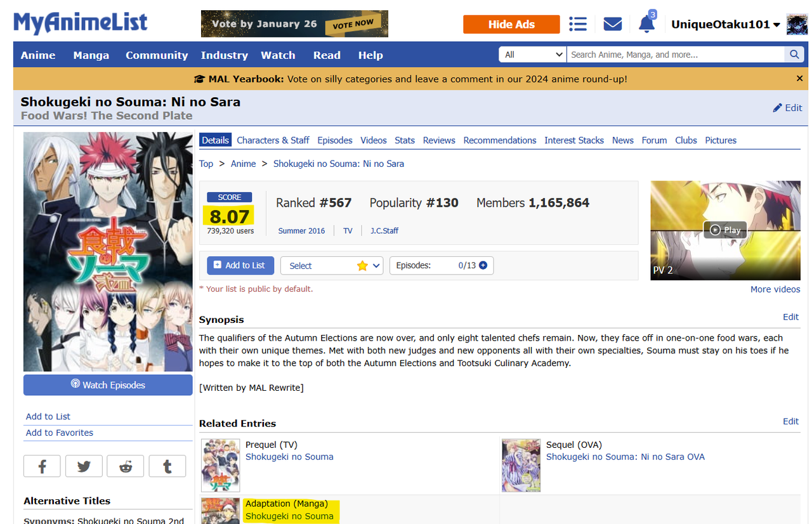Click the Anime breadcrumb link

pos(244,164)
